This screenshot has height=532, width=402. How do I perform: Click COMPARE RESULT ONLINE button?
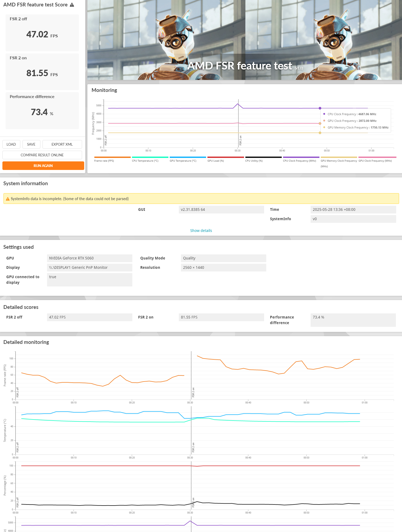42,155
